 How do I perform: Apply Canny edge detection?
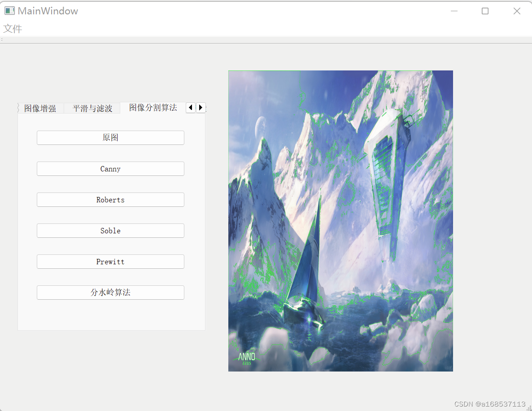click(x=111, y=169)
